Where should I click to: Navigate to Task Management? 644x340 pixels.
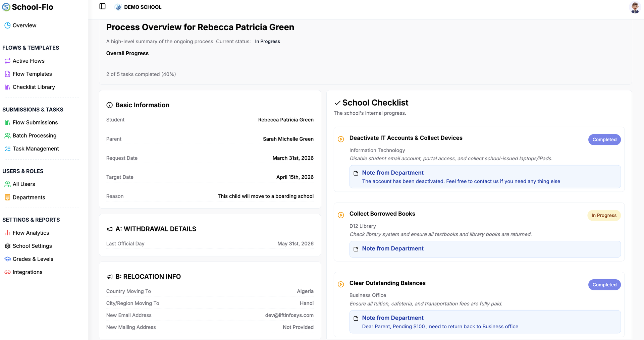36,149
